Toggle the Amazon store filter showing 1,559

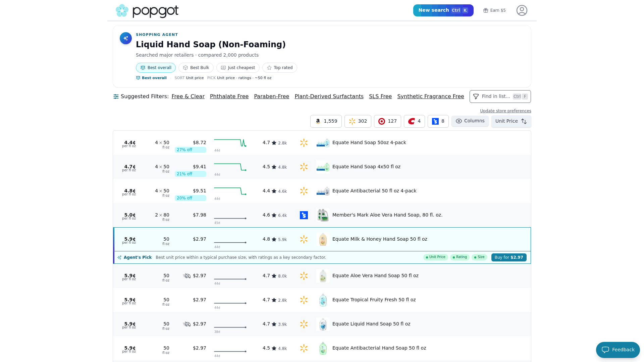click(326, 121)
